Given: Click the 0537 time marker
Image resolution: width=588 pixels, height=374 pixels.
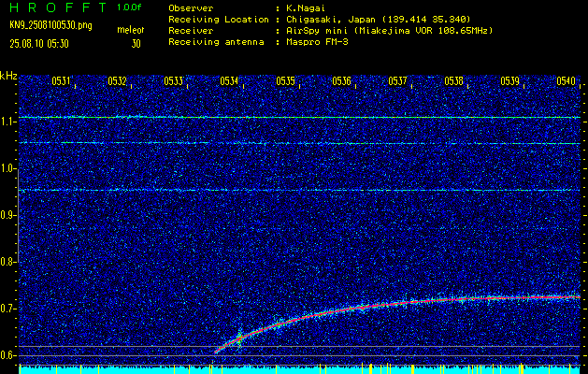Looking at the screenshot, I should 397,81.
